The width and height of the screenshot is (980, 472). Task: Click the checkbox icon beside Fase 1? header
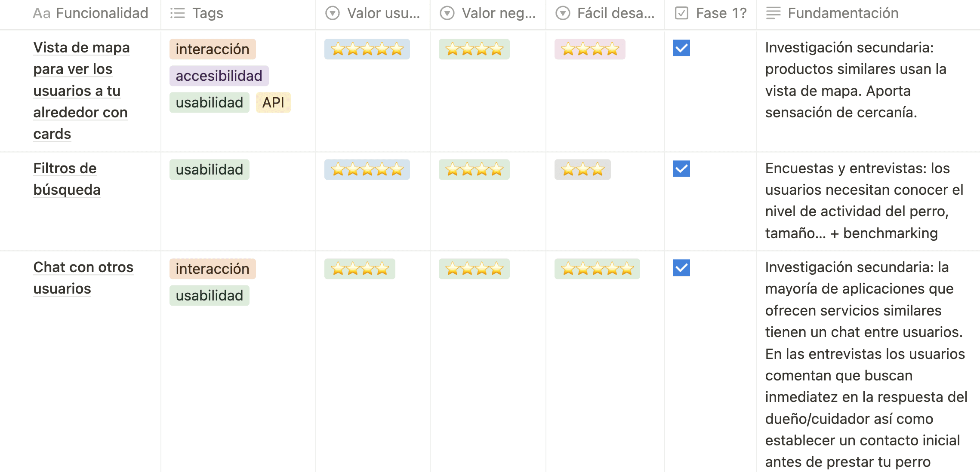681,13
